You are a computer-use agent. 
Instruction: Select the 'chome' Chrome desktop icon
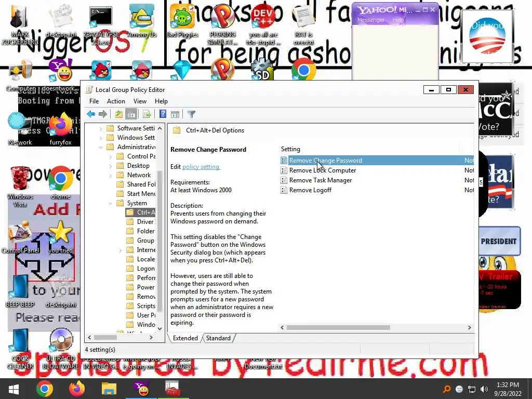coord(61,183)
